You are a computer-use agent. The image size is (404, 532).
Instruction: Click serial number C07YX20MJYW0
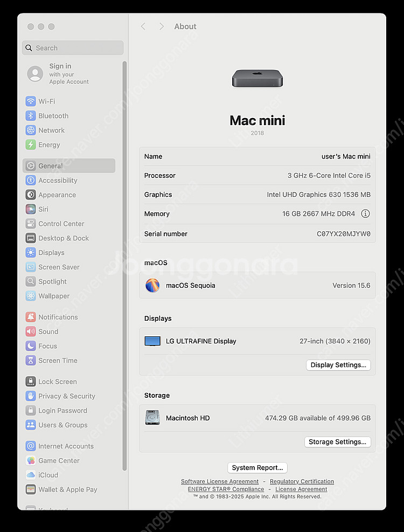pos(344,234)
